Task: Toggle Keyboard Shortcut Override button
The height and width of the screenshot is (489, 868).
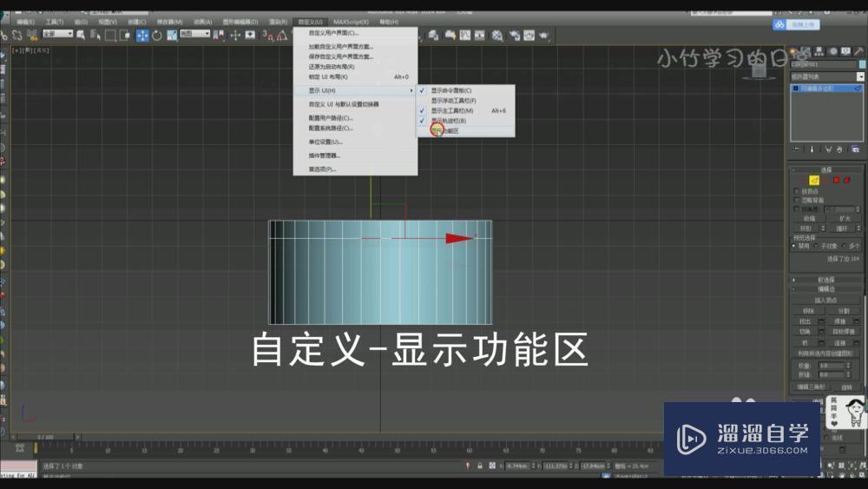Action: click(x=250, y=36)
